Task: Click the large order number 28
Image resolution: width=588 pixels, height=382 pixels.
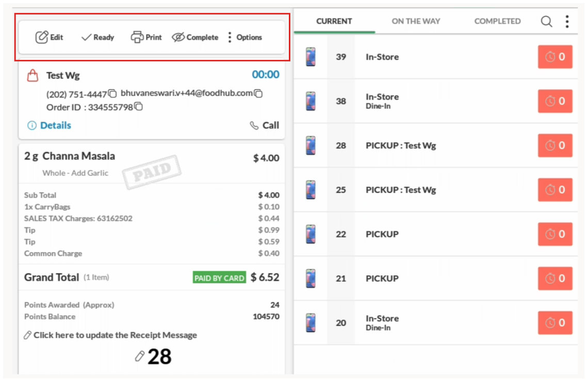Action: [x=159, y=356]
